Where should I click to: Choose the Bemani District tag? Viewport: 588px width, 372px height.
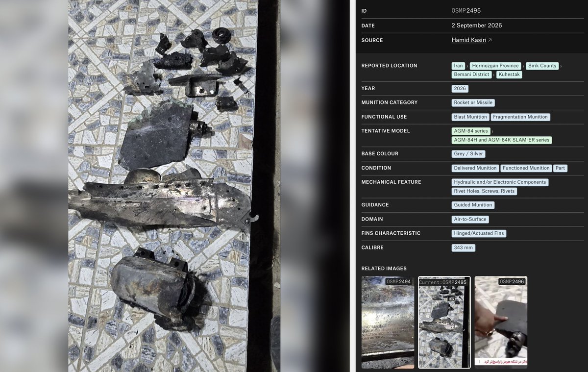tap(472, 74)
